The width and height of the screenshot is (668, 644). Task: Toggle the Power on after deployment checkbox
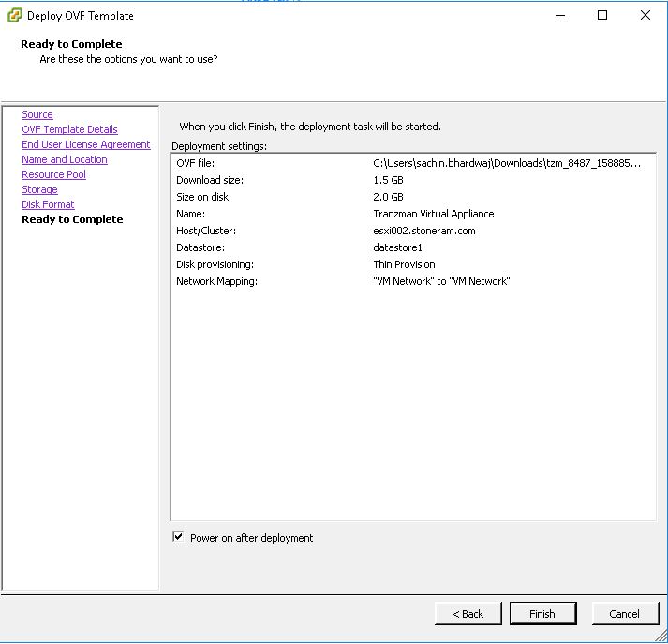coord(178,537)
